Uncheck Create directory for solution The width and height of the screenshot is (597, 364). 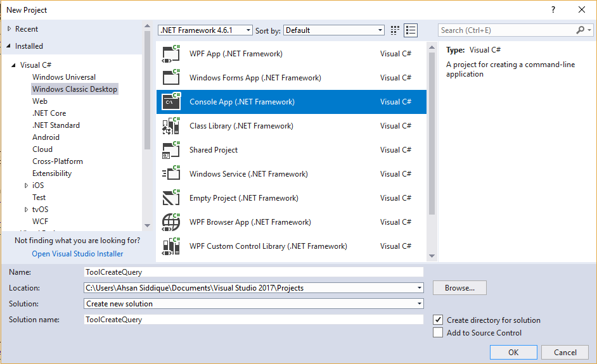coord(438,320)
